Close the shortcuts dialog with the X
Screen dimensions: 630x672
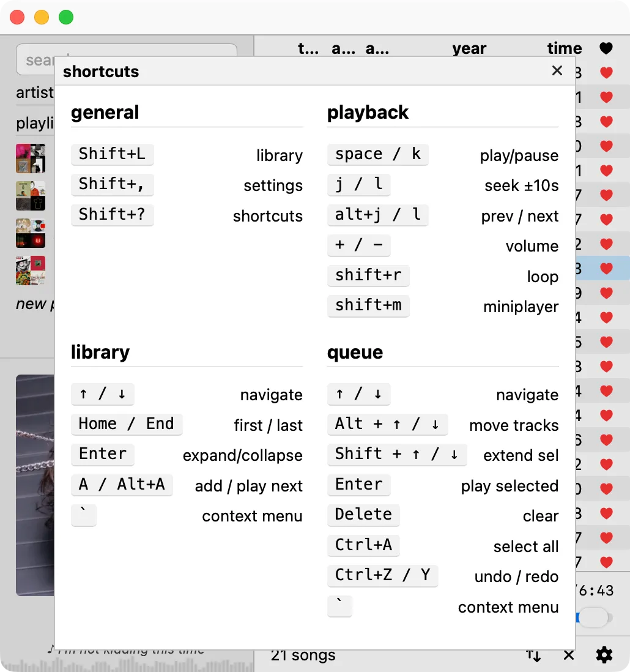coord(557,71)
